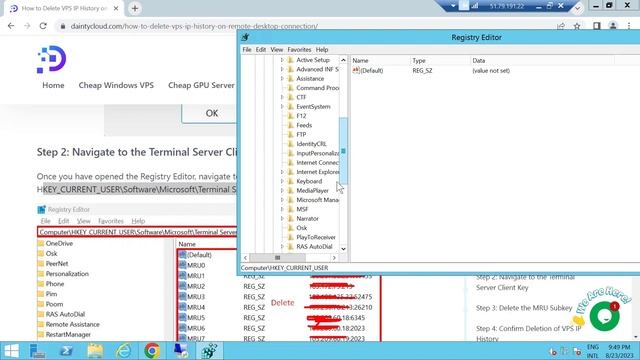The width and height of the screenshot is (640, 360).
Task: Open File Explorer from the taskbar
Action: click(x=95, y=351)
